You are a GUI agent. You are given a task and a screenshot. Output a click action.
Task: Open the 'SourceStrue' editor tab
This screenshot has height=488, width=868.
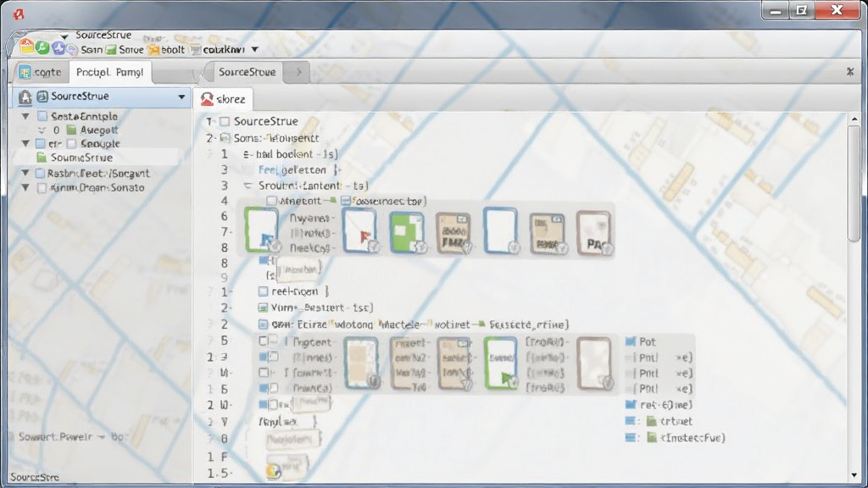(247, 72)
